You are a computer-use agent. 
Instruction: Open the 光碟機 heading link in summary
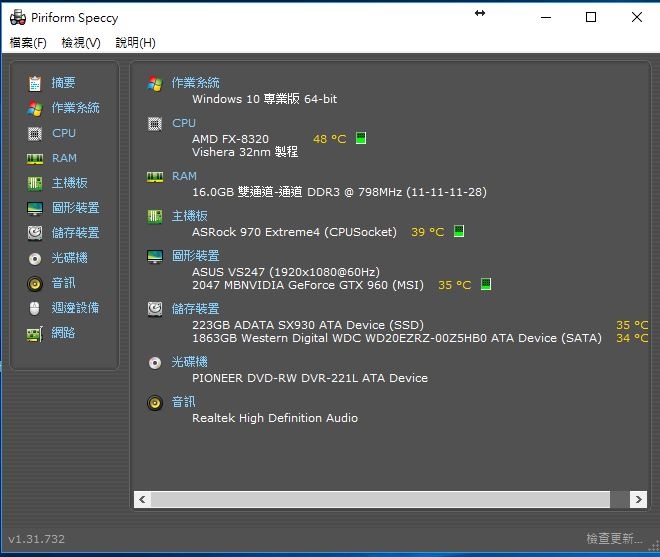click(x=189, y=362)
